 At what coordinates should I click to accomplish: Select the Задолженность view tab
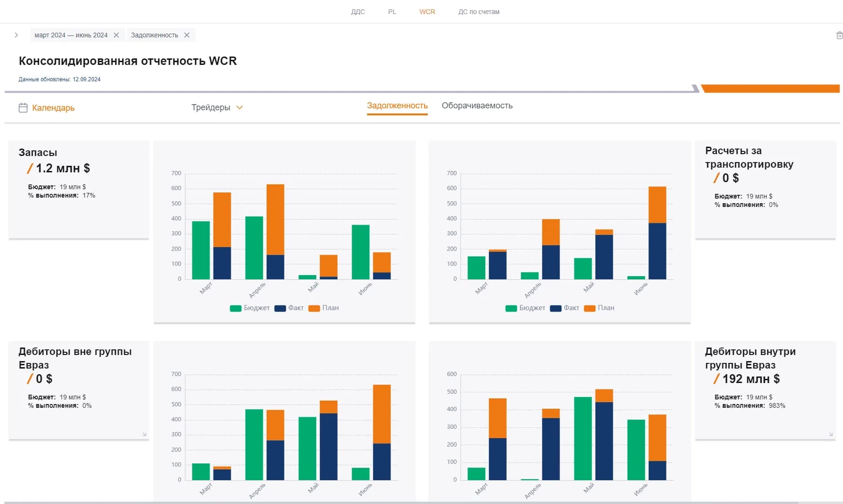(x=397, y=106)
